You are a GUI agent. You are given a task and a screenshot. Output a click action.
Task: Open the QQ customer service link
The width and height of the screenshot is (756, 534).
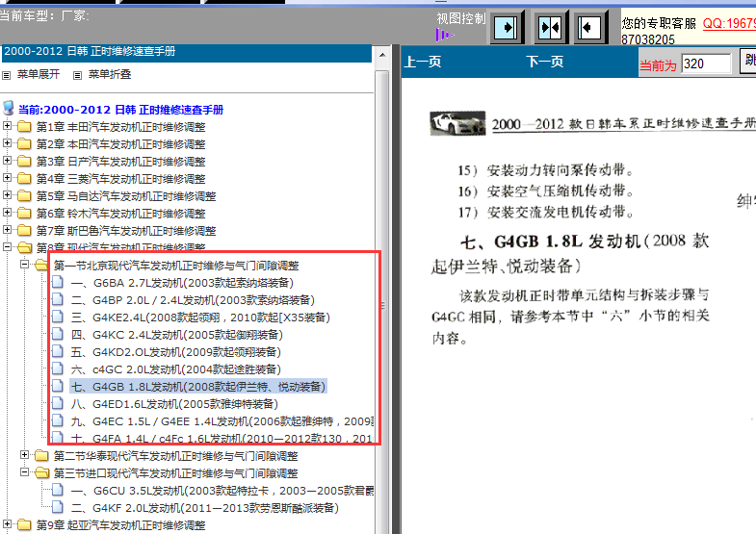click(x=729, y=23)
